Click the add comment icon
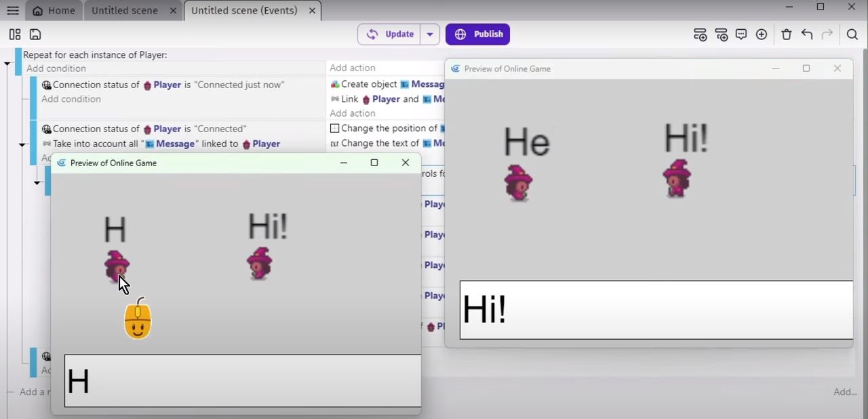The height and width of the screenshot is (419, 868). (x=741, y=35)
